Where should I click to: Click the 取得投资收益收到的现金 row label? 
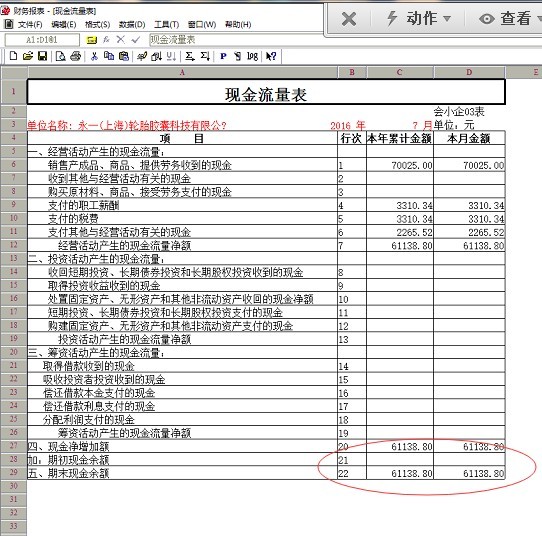point(104,285)
